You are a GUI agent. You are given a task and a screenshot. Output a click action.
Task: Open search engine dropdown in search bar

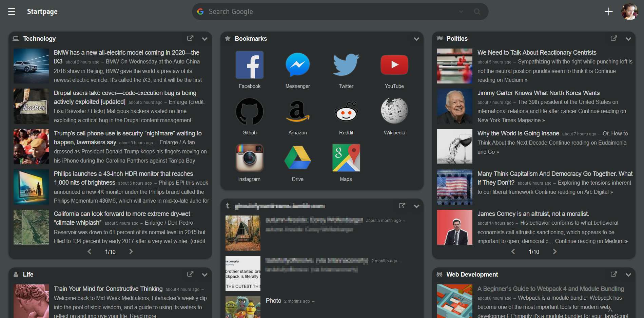tap(461, 12)
